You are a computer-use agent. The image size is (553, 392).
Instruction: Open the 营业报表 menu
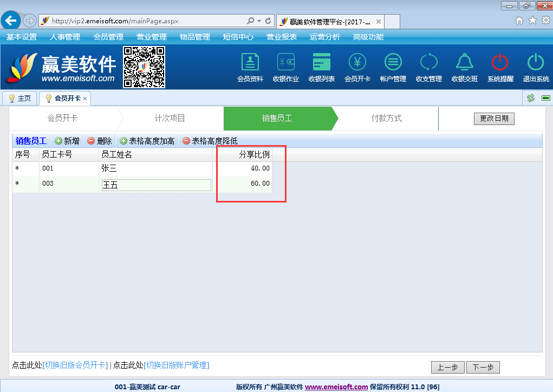click(x=281, y=37)
